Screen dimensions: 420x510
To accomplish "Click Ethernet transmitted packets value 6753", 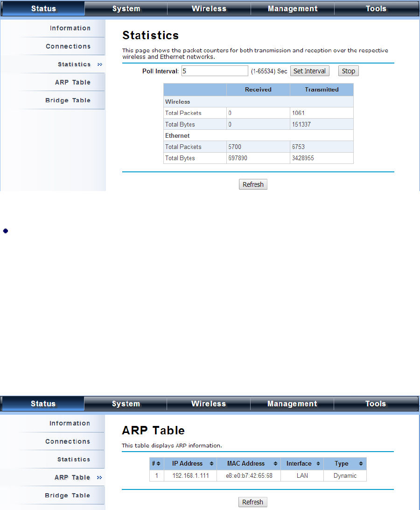I will (x=298, y=147).
